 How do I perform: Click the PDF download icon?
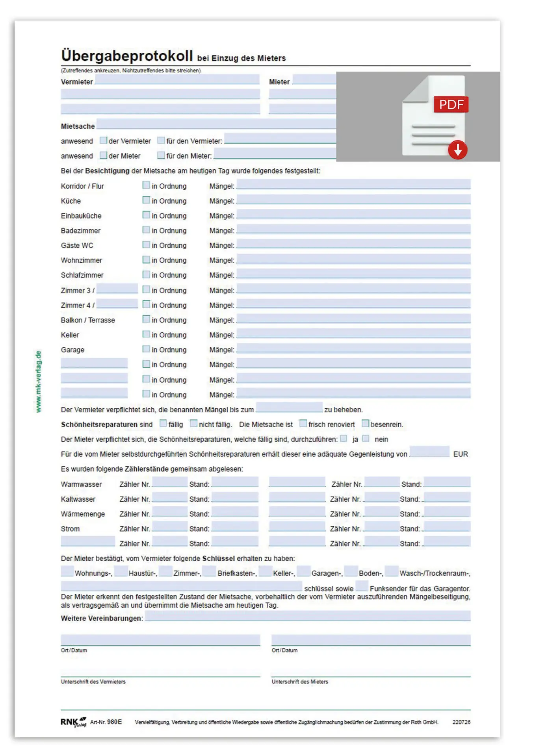coord(435,117)
